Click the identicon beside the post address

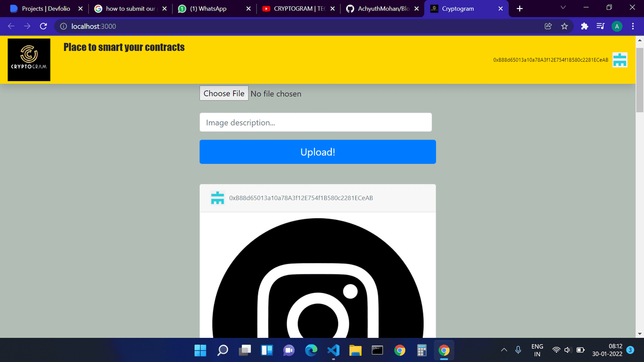(217, 198)
